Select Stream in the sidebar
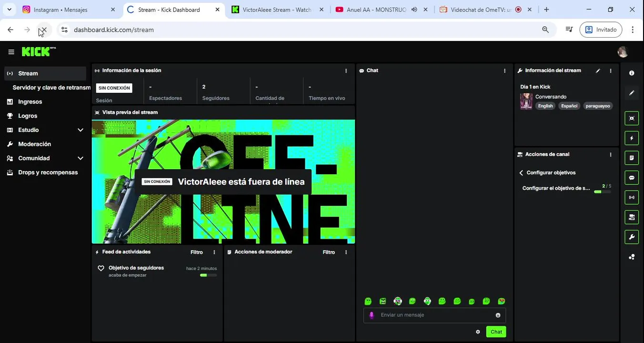This screenshot has width=644, height=343. [45, 73]
